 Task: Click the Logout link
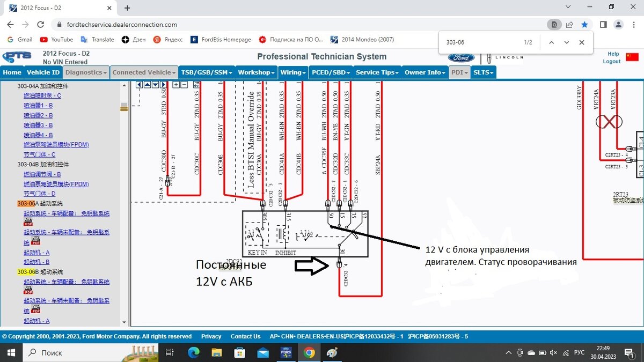[612, 62]
